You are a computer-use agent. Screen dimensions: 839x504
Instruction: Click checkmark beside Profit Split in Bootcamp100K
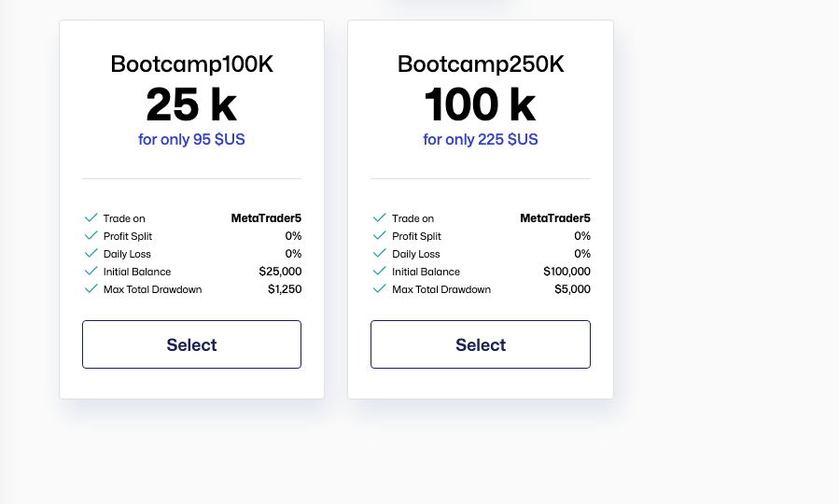[91, 236]
